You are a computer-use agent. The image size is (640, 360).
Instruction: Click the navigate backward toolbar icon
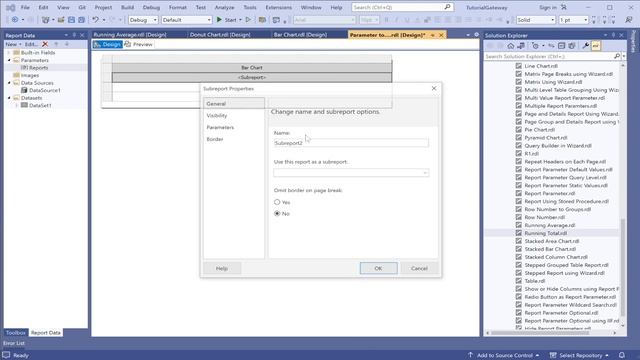click(x=15, y=20)
